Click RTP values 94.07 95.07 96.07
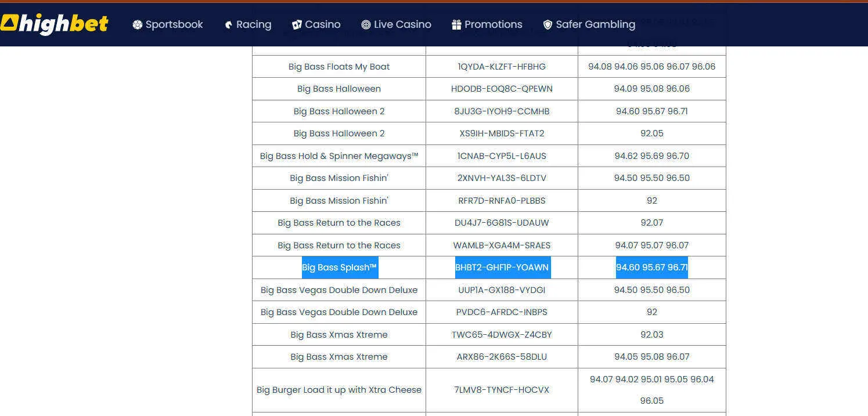The image size is (868, 416). click(x=652, y=245)
